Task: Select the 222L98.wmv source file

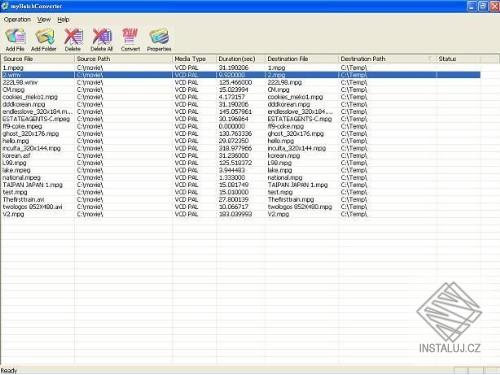Action: pos(20,82)
